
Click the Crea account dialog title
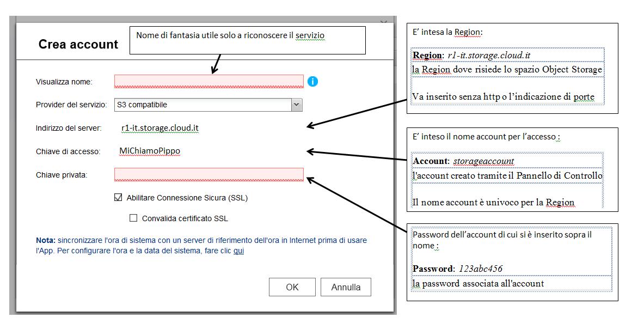(78, 45)
